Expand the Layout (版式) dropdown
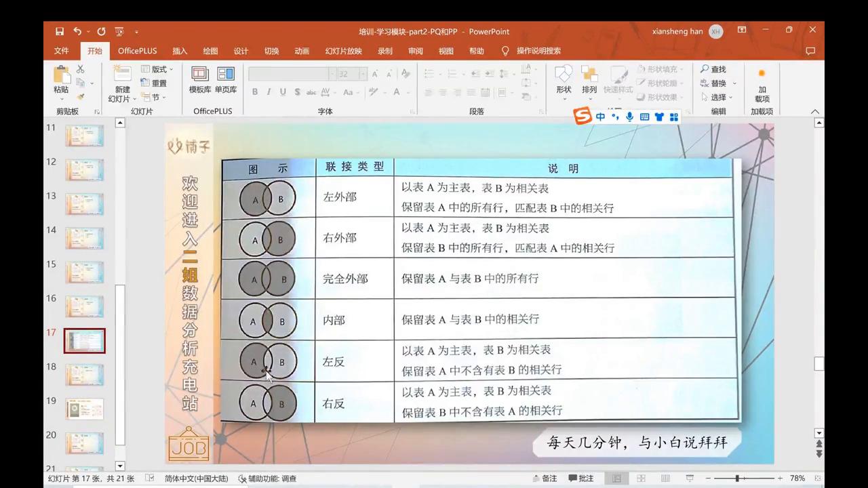This screenshot has height=488, width=868. [159, 68]
